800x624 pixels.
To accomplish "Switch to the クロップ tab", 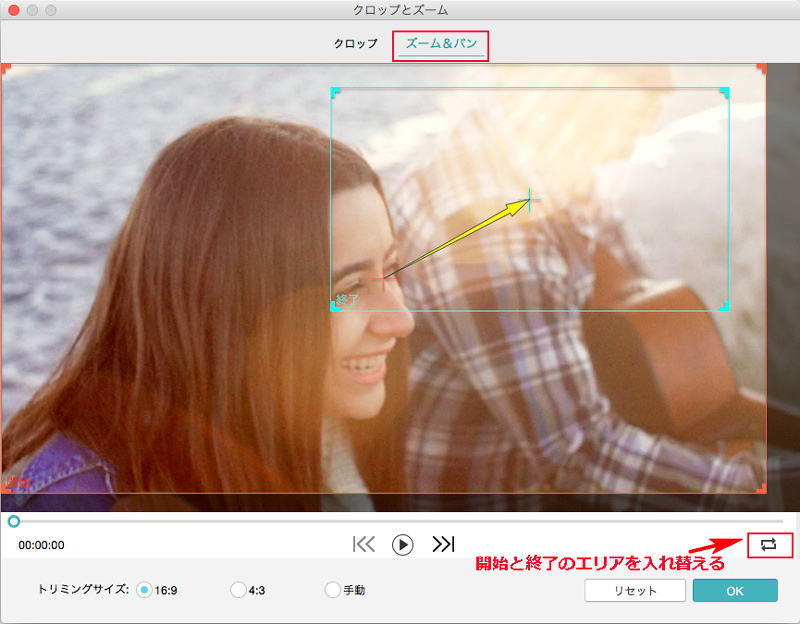I will tap(356, 44).
